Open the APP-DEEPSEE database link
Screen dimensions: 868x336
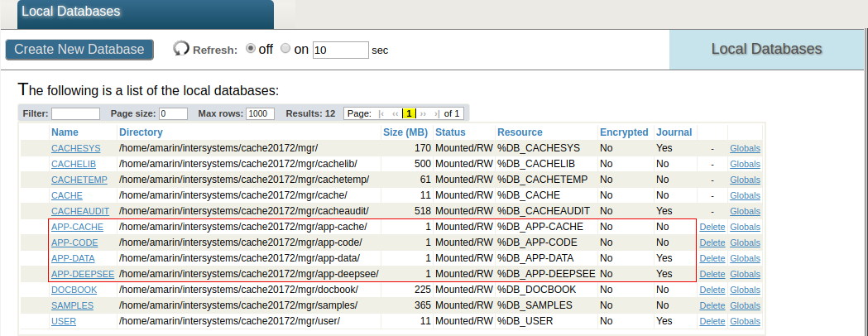pyautogui.click(x=83, y=274)
